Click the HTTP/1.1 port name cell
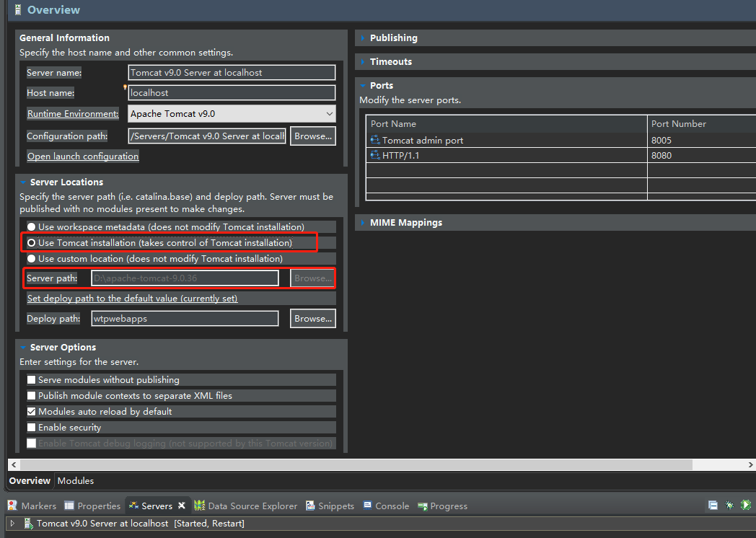Viewport: 756px width, 538px height. tap(506, 155)
